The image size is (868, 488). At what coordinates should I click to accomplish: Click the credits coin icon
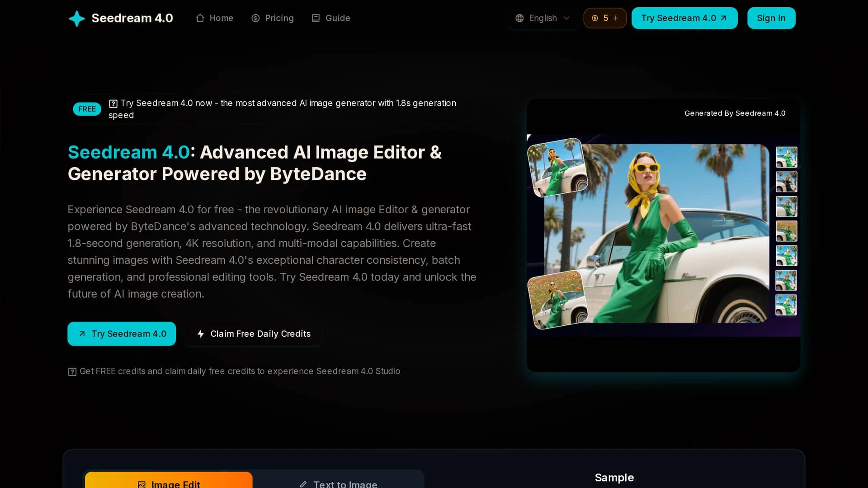(595, 18)
